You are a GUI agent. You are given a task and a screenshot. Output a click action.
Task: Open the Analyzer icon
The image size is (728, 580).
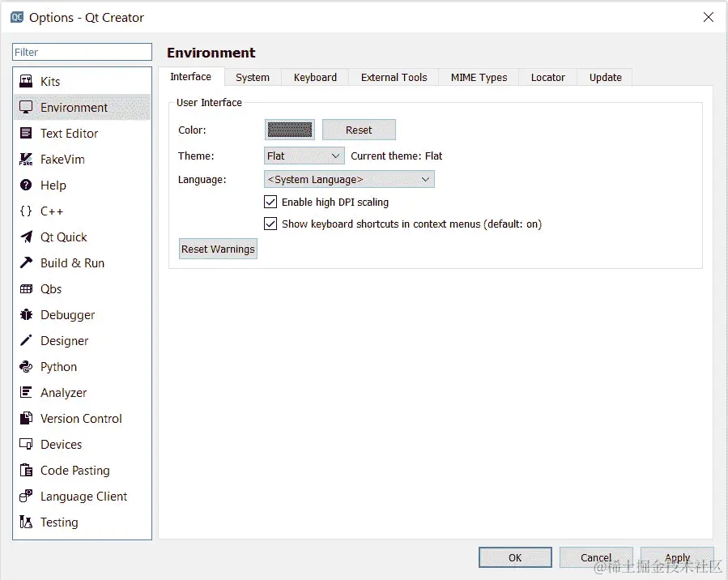pyautogui.click(x=26, y=392)
